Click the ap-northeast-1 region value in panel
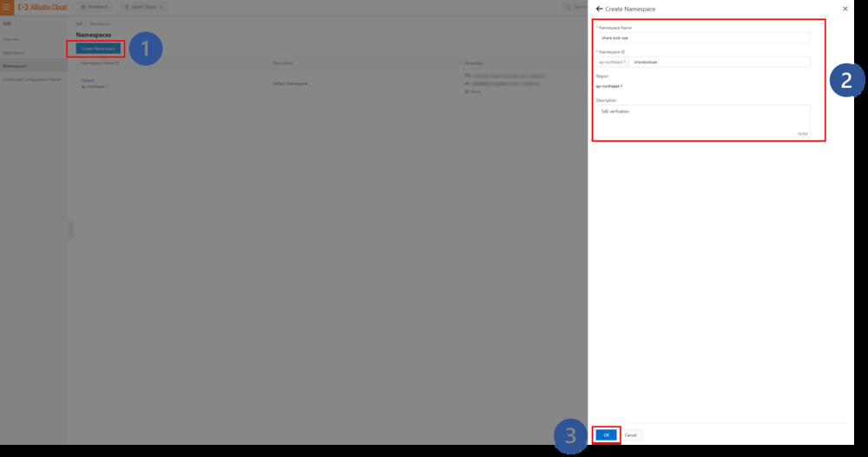Screen dimensions: 868x457 [609, 86]
